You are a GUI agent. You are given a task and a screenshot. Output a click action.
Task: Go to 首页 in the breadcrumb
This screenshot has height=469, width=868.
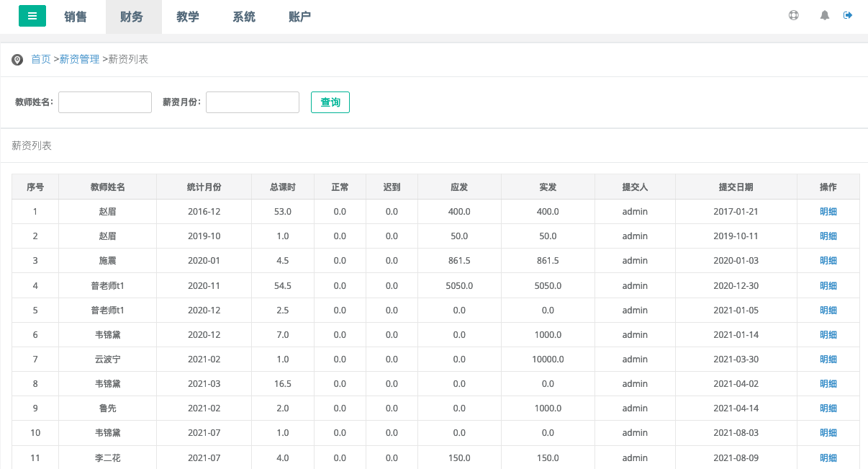click(41, 59)
